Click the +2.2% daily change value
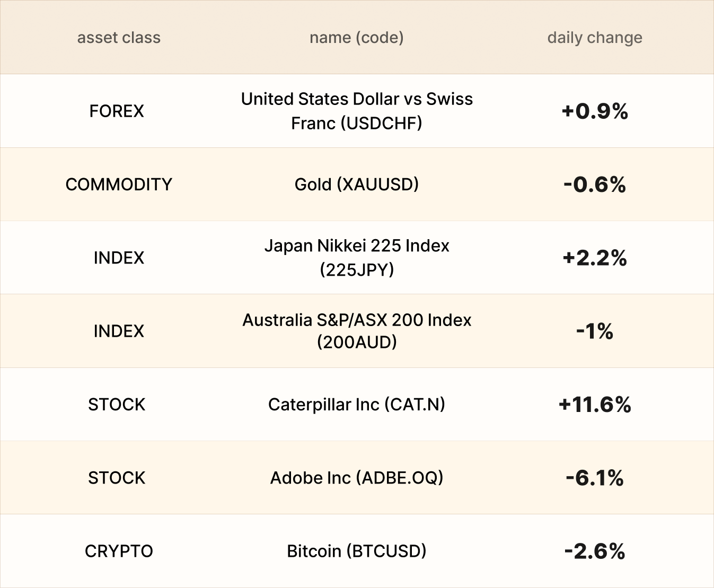The height and width of the screenshot is (588, 714). (x=595, y=258)
